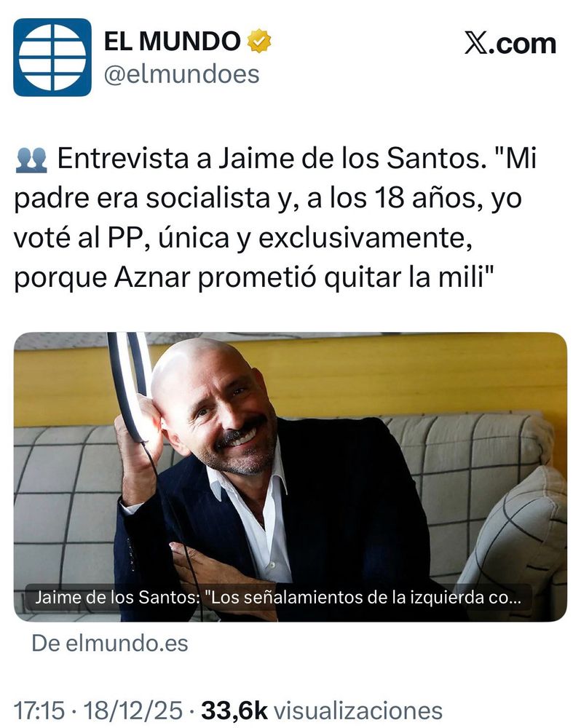Click the 'visualizaciones' label
This screenshot has height=728, width=581.
358,711
